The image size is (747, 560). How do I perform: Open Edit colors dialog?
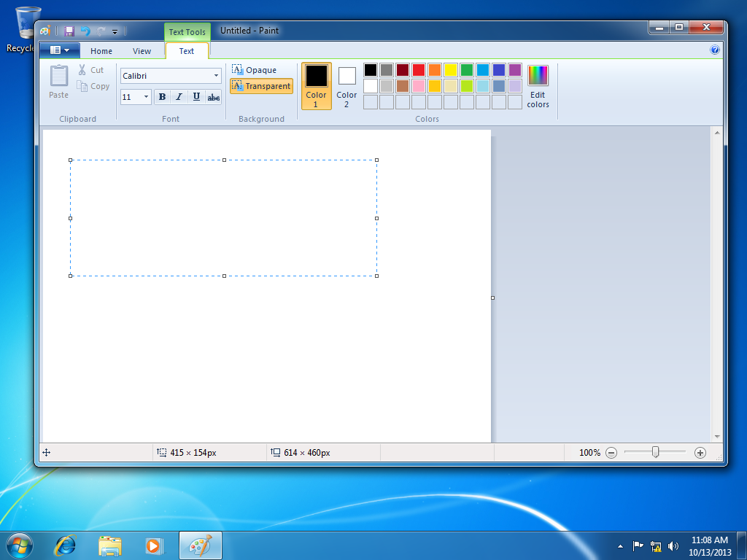[538, 86]
